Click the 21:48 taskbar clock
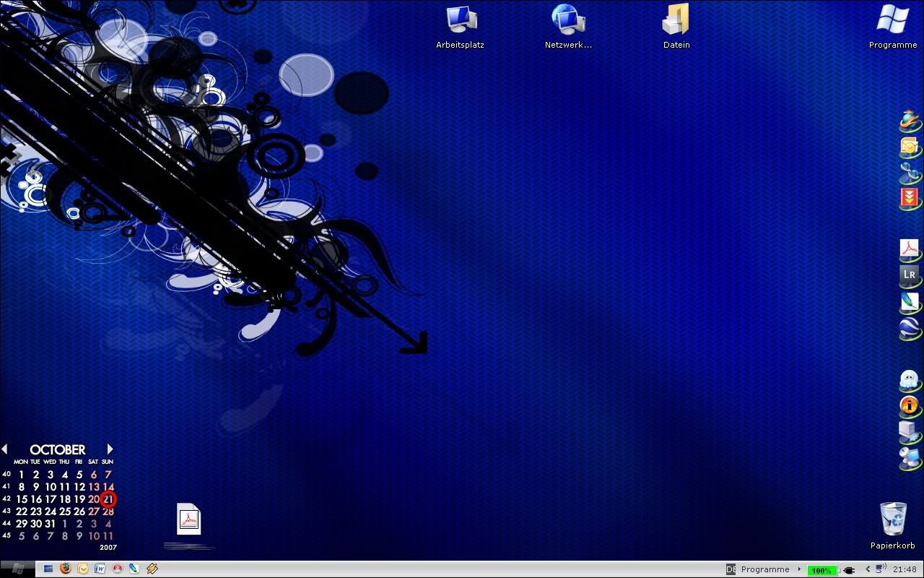 coord(905,569)
